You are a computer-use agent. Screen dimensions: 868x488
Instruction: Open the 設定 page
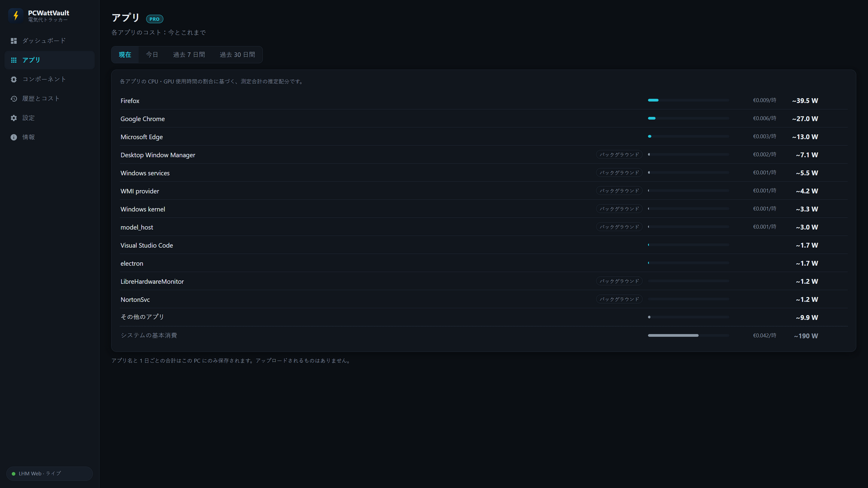[x=49, y=118]
